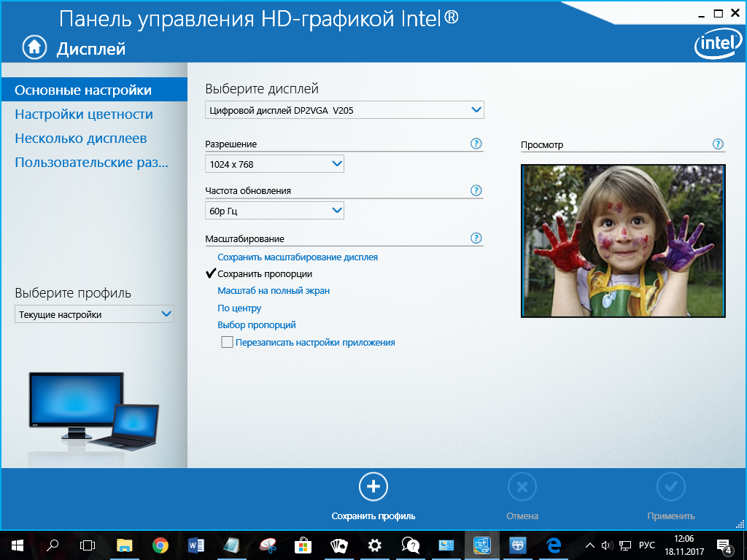747x560 pixels.
Task: Open Microsoft Word from taskbar
Action: pyautogui.click(x=196, y=545)
